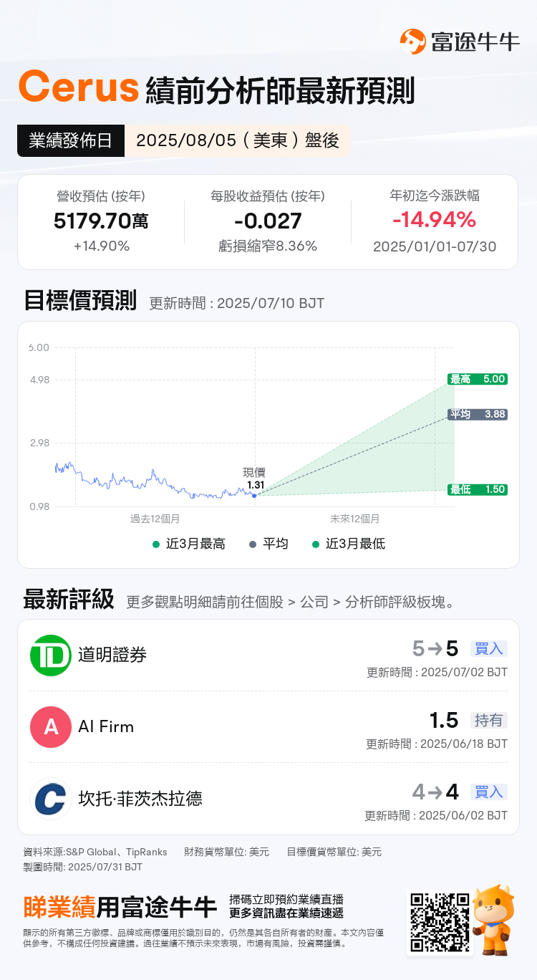
Task: Click the 道明證券 target price 5→5
Action: pyautogui.click(x=435, y=649)
